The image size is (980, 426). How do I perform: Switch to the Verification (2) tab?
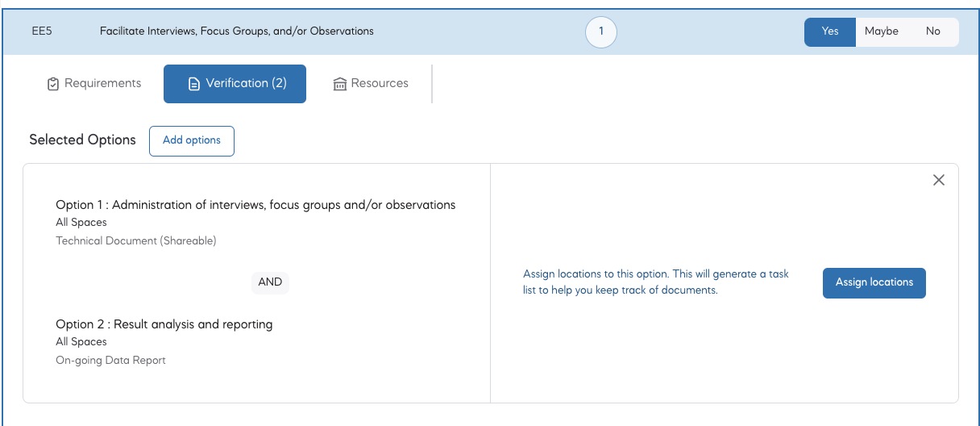tap(235, 84)
